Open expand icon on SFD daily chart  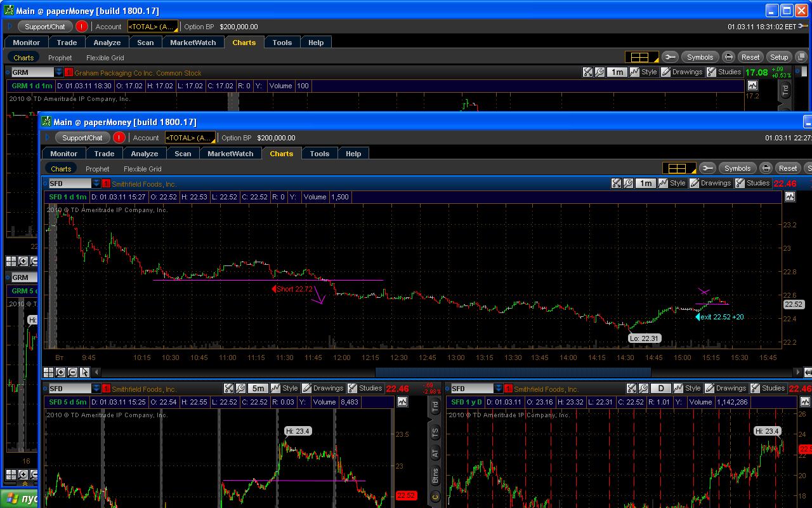pyautogui.click(x=631, y=388)
